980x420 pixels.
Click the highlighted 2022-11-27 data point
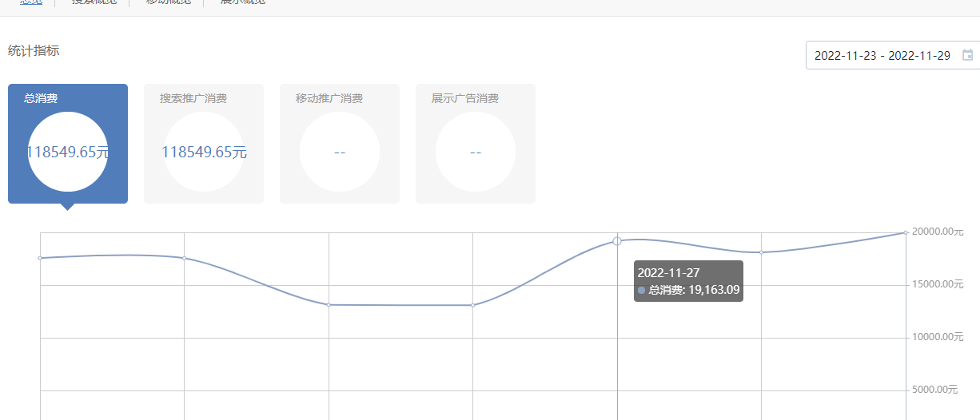[617, 241]
